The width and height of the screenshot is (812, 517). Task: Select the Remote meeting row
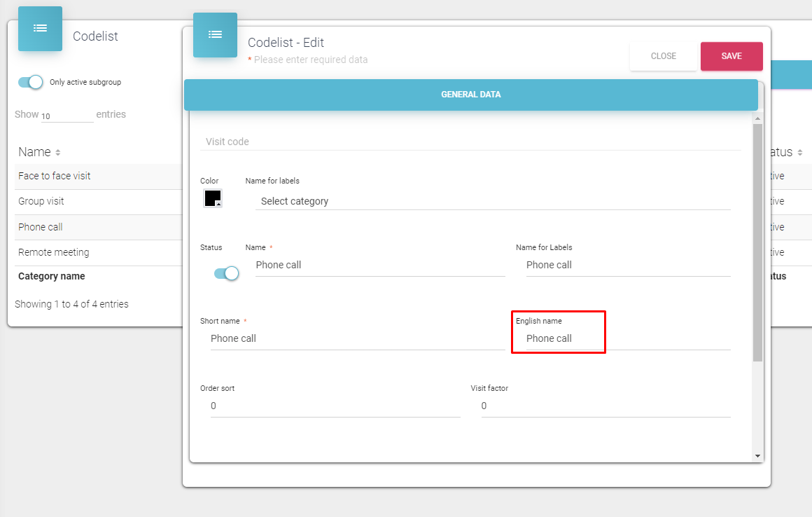(x=54, y=252)
